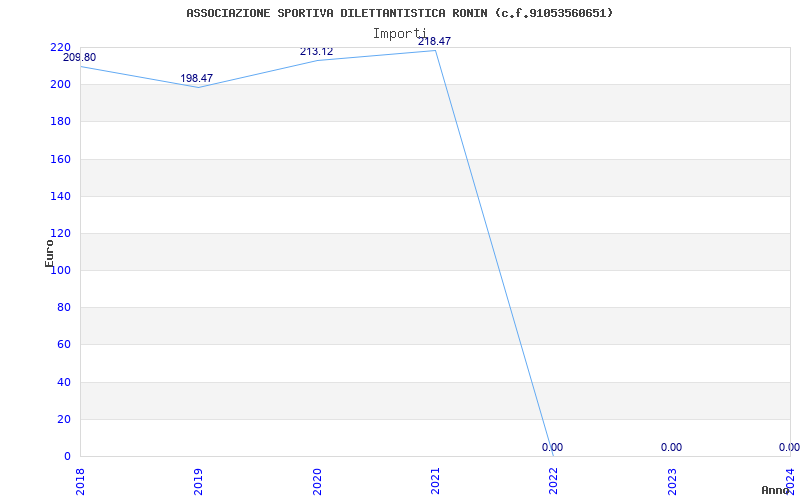Image resolution: width=800 pixels, height=500 pixels.
Task: Click the 2020 x-axis year label
Action: click(317, 481)
